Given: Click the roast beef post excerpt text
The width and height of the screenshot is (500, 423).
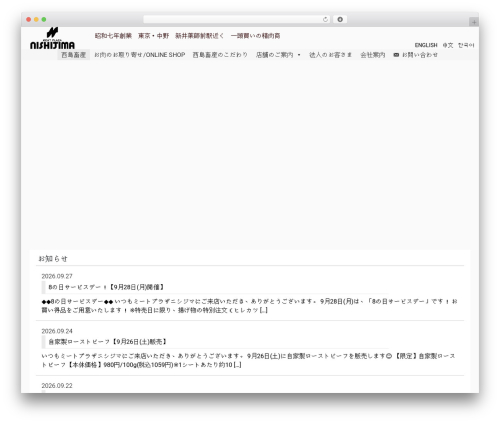Looking at the screenshot, I should (248, 360).
